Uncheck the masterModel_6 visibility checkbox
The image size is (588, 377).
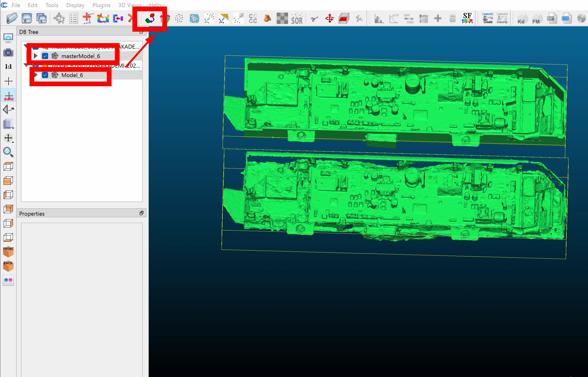[x=45, y=56]
